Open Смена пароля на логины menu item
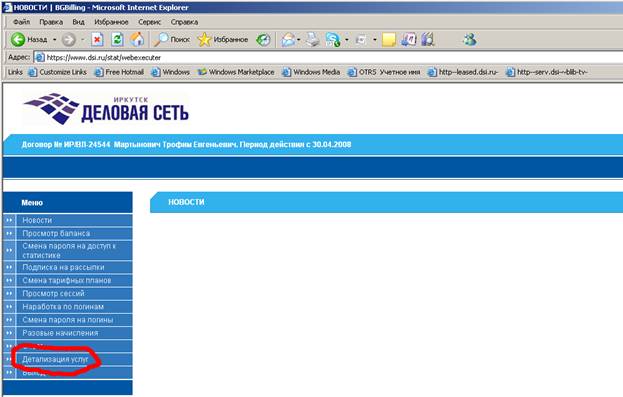This screenshot has width=623, height=397. point(68,320)
